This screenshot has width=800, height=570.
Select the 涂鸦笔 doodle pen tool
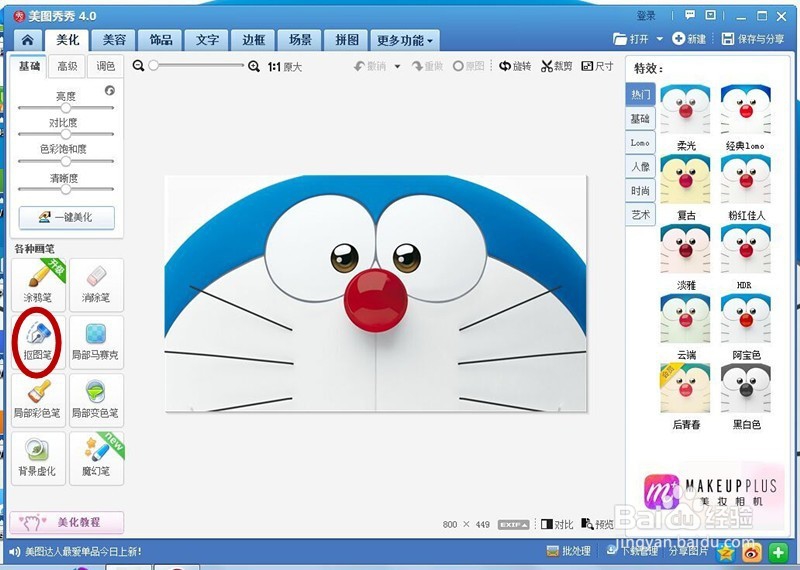(x=38, y=285)
